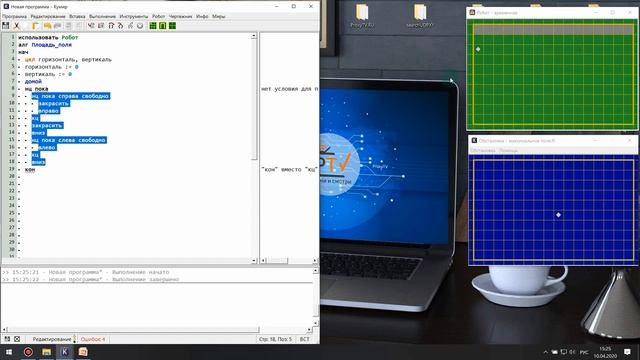Click the 'нет условия для п' error message

coord(289,89)
